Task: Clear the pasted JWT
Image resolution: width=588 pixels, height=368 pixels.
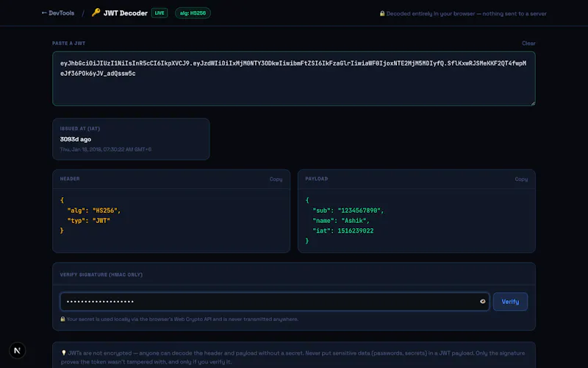Action: pyautogui.click(x=528, y=43)
